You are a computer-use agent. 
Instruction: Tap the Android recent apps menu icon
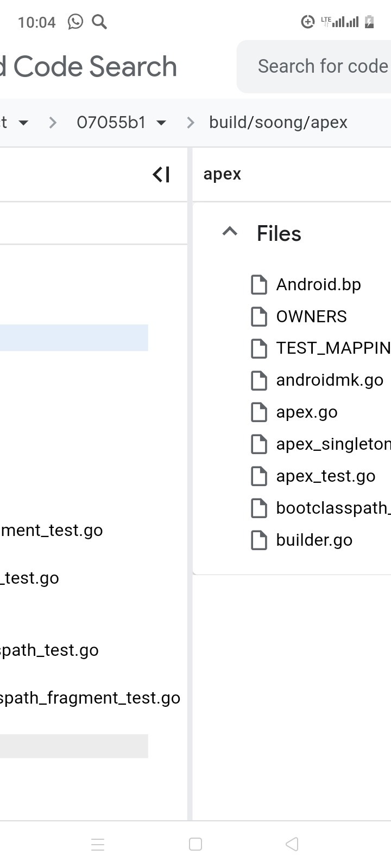[98, 844]
